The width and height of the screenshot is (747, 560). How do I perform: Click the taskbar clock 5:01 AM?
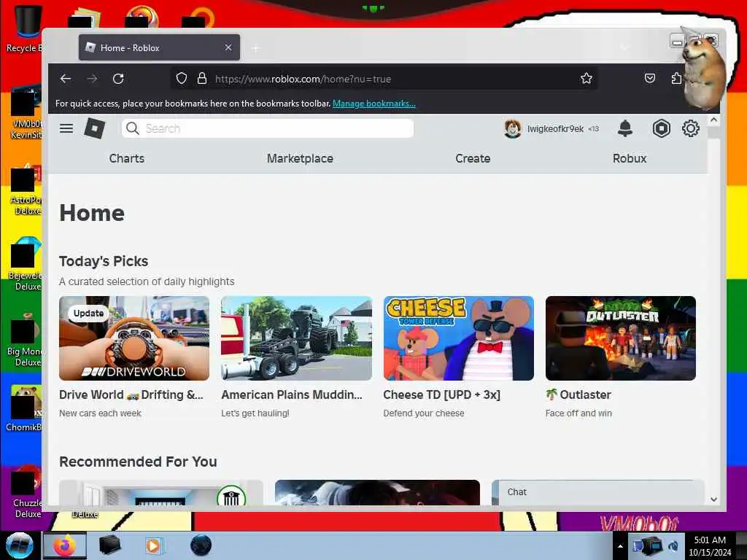[710, 540]
